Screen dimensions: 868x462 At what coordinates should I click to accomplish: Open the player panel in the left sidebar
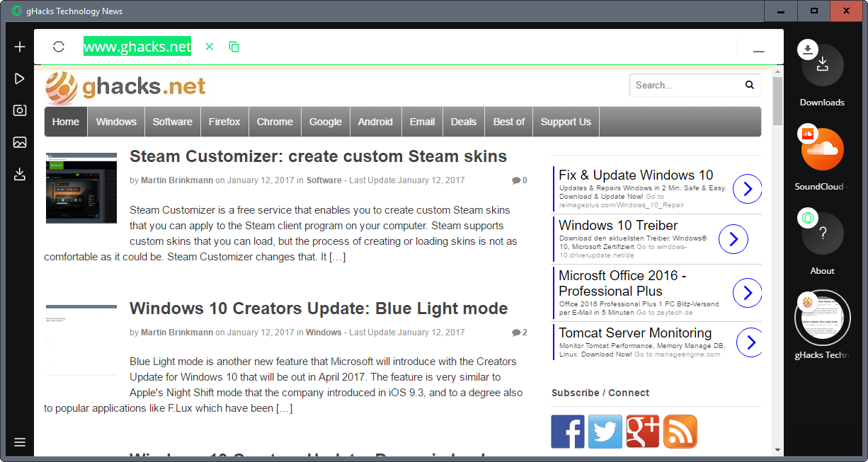click(x=20, y=79)
